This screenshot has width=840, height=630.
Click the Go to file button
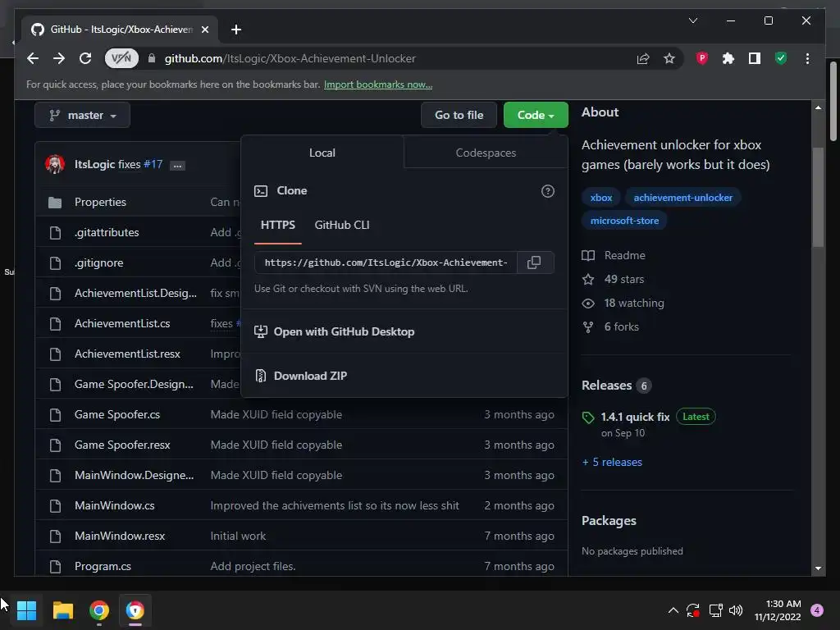coord(459,115)
